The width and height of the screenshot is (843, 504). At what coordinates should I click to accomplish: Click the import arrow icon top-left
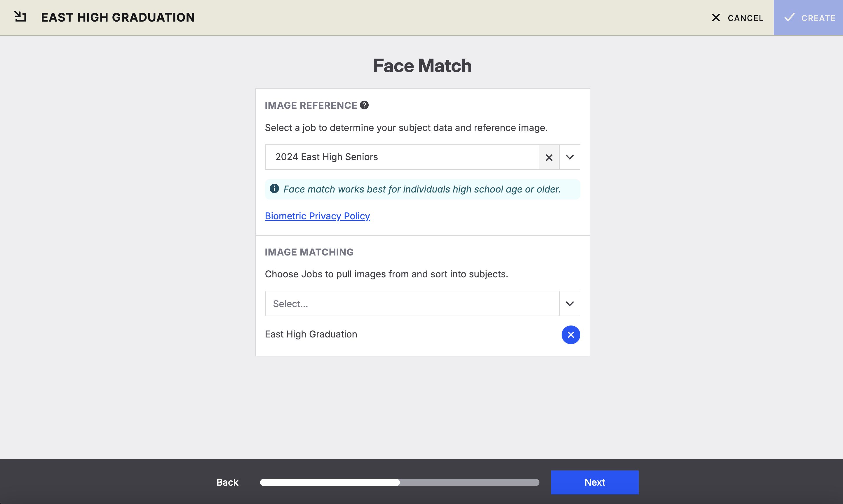[20, 17]
